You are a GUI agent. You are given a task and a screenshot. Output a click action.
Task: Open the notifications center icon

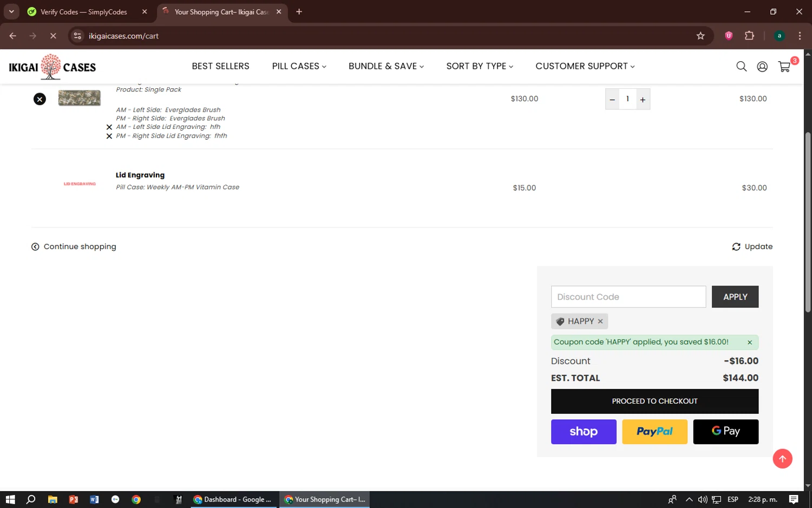pyautogui.click(x=794, y=499)
